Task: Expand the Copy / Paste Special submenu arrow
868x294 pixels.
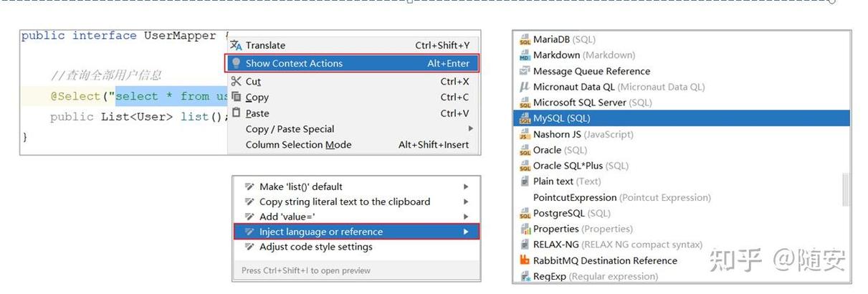Action: [x=471, y=129]
